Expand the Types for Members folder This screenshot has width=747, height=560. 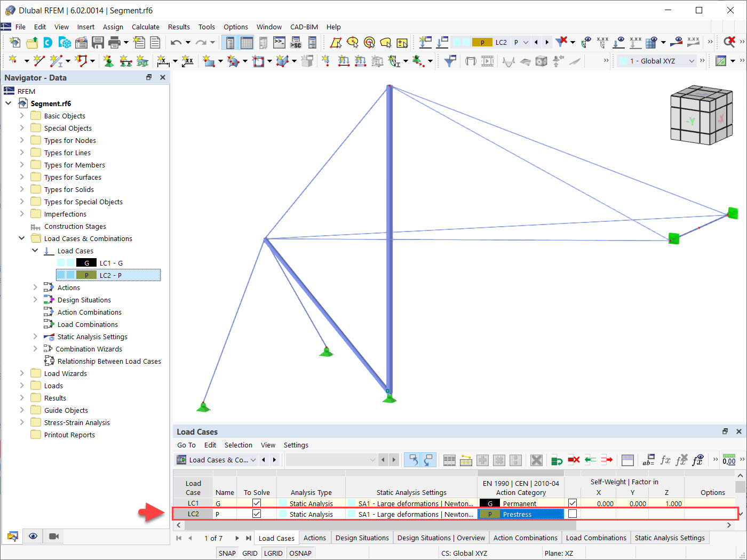coord(22,165)
